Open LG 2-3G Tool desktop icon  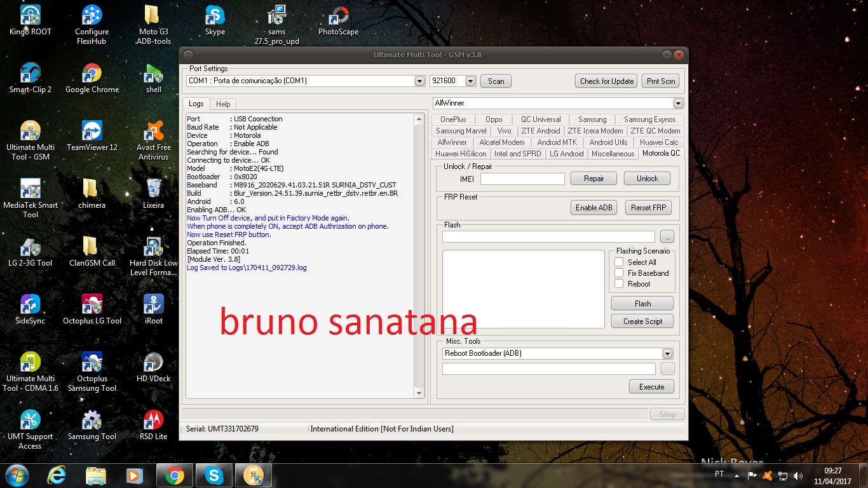click(x=30, y=252)
